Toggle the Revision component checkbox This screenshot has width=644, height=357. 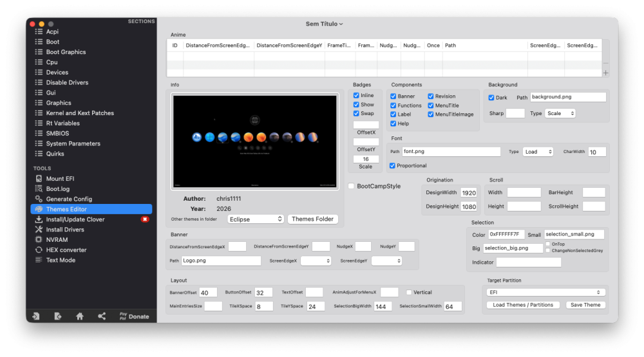430,96
